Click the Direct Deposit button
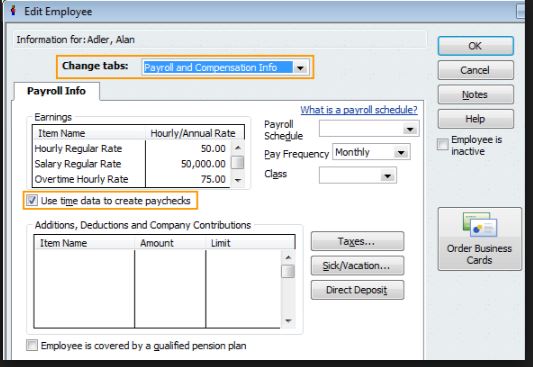 point(357,290)
